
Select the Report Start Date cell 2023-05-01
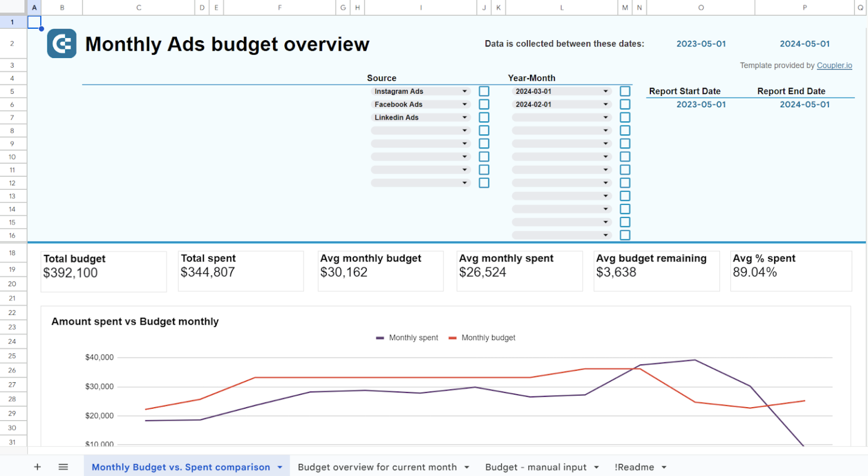[x=701, y=104]
